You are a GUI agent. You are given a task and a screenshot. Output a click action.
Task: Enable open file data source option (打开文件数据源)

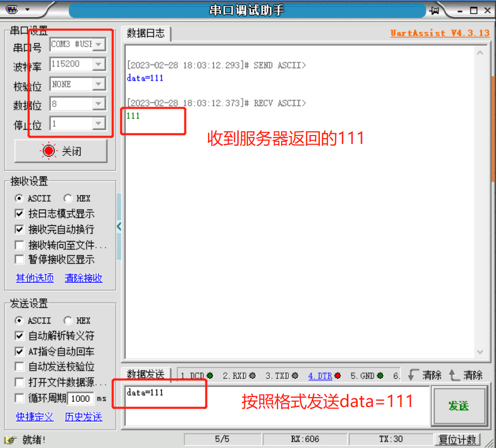click(19, 382)
